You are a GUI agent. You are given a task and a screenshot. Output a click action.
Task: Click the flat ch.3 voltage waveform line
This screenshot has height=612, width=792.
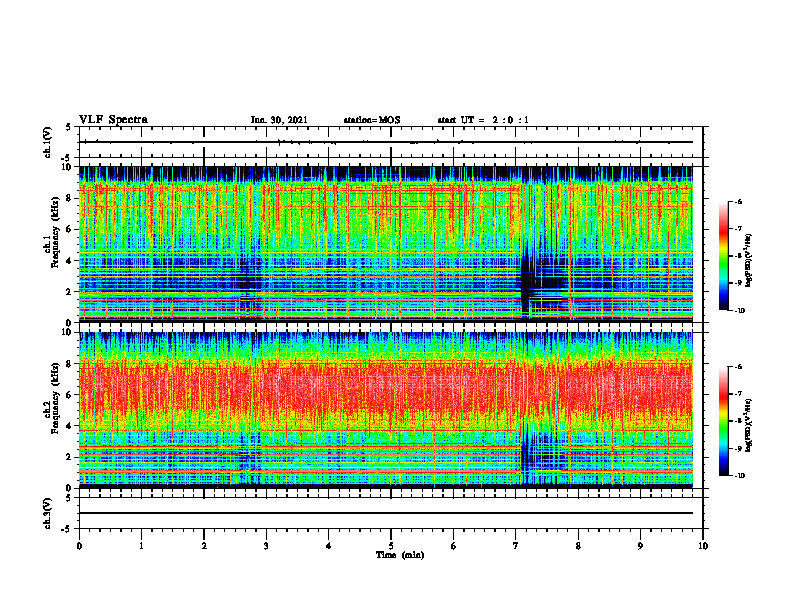pos(386,513)
